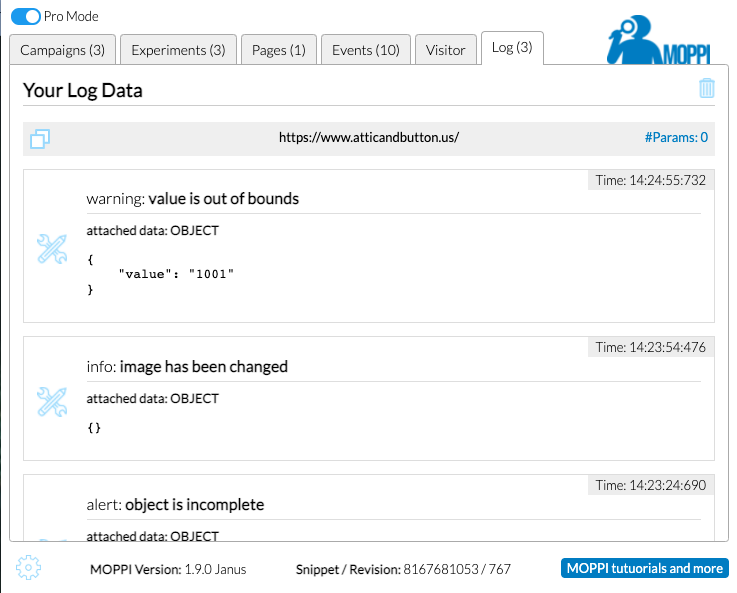
Task: Open MOPPI tutuorials and more button
Action: coord(645,568)
